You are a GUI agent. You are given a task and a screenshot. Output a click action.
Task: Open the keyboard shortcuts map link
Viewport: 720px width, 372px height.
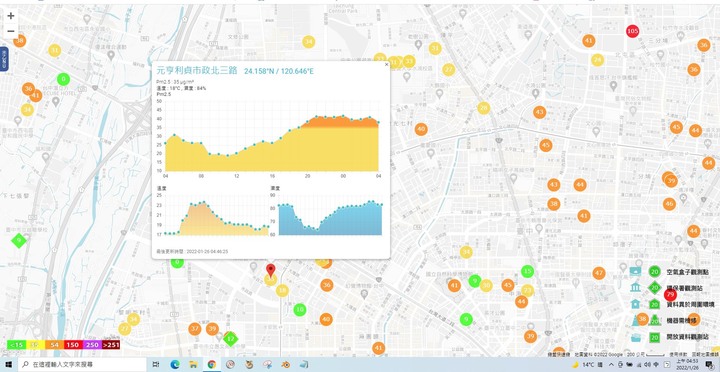[x=559, y=355]
